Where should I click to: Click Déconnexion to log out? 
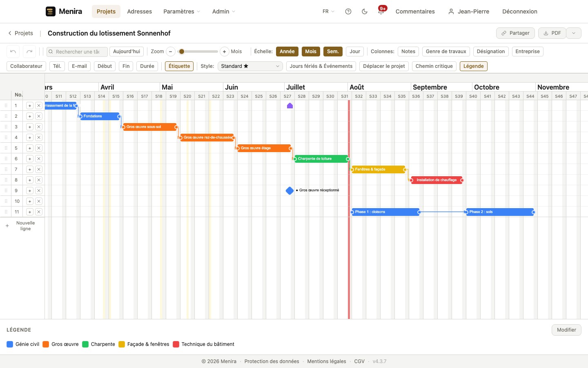pyautogui.click(x=520, y=11)
